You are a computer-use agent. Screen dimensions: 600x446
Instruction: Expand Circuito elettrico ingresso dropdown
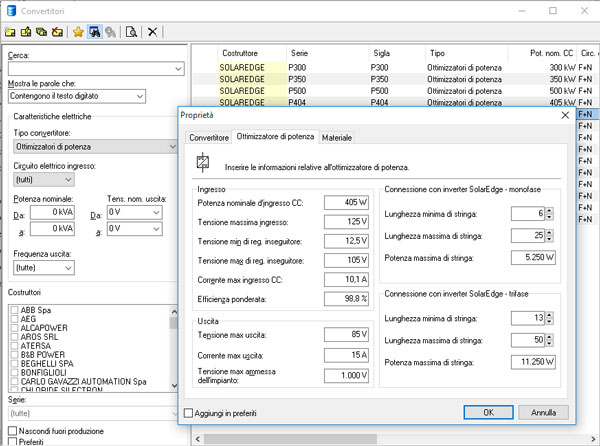[x=68, y=179]
